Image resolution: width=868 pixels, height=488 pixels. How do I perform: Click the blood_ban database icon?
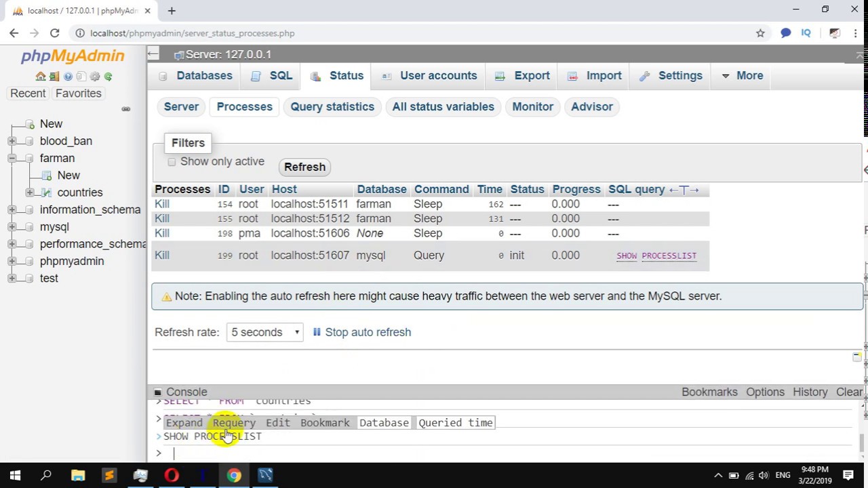(x=29, y=141)
